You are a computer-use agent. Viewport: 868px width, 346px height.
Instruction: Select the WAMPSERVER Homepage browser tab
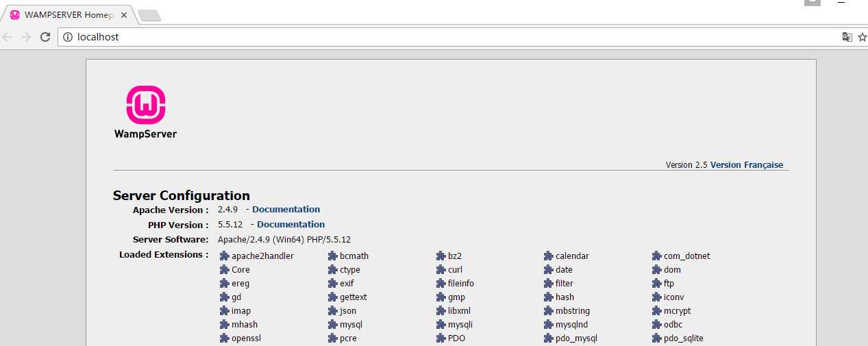67,15
